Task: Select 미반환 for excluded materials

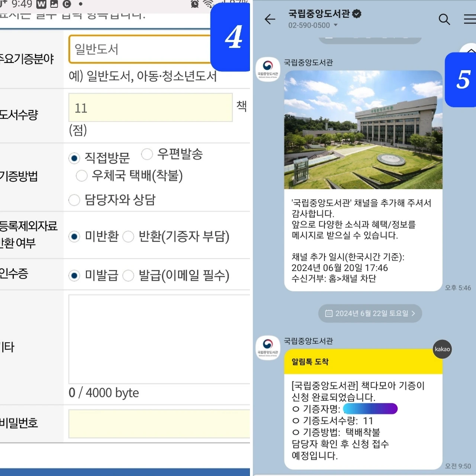Action: click(x=74, y=237)
